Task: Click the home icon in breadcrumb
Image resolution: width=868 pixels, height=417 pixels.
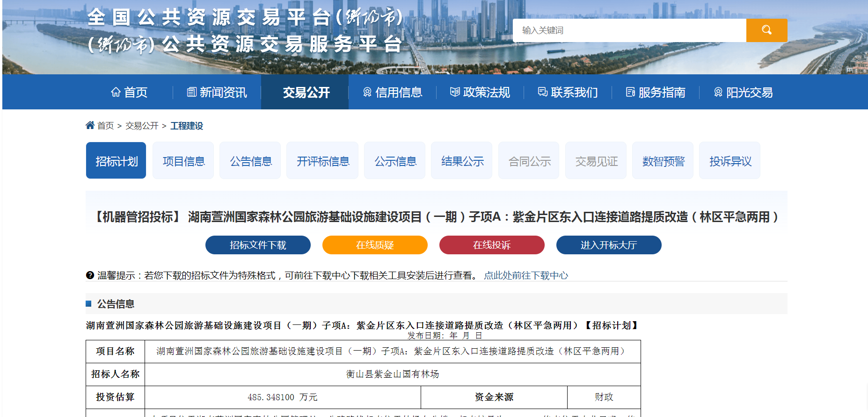Action: tap(90, 125)
